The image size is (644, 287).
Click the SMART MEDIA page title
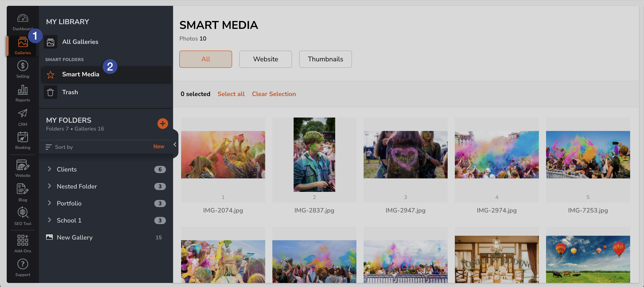[x=219, y=25]
